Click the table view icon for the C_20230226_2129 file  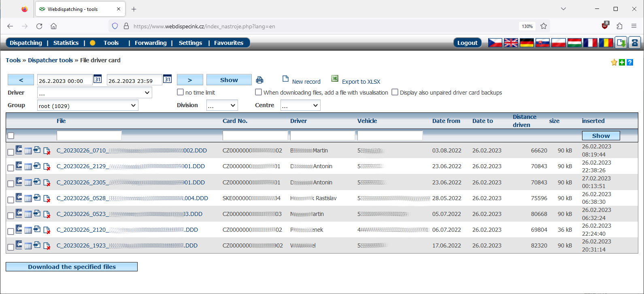pyautogui.click(x=28, y=167)
